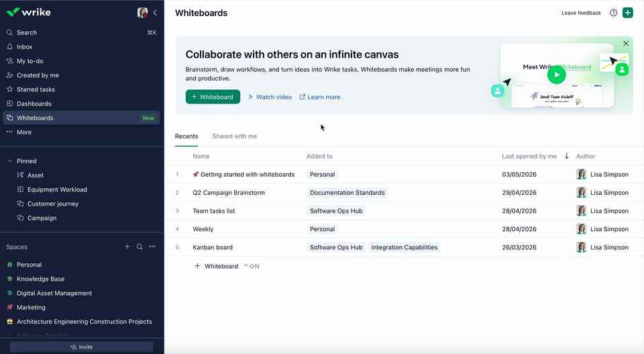Open Q2 Campaign Brainstorm whiteboard

[x=229, y=192]
